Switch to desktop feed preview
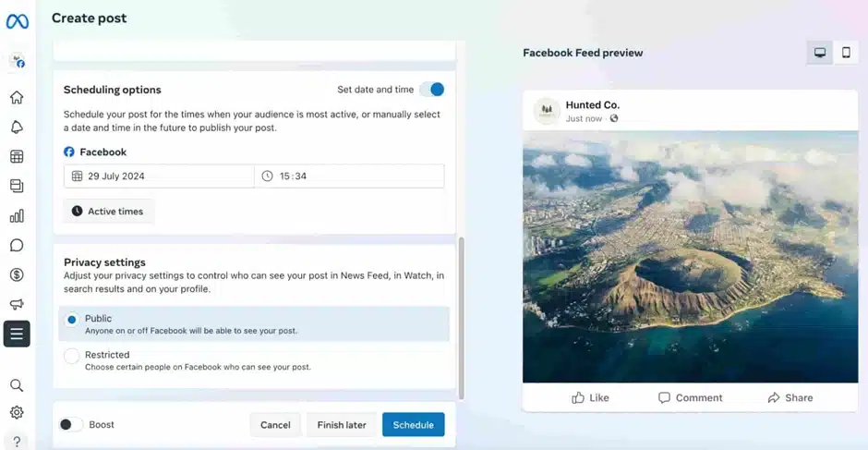The image size is (868, 450). pyautogui.click(x=819, y=53)
